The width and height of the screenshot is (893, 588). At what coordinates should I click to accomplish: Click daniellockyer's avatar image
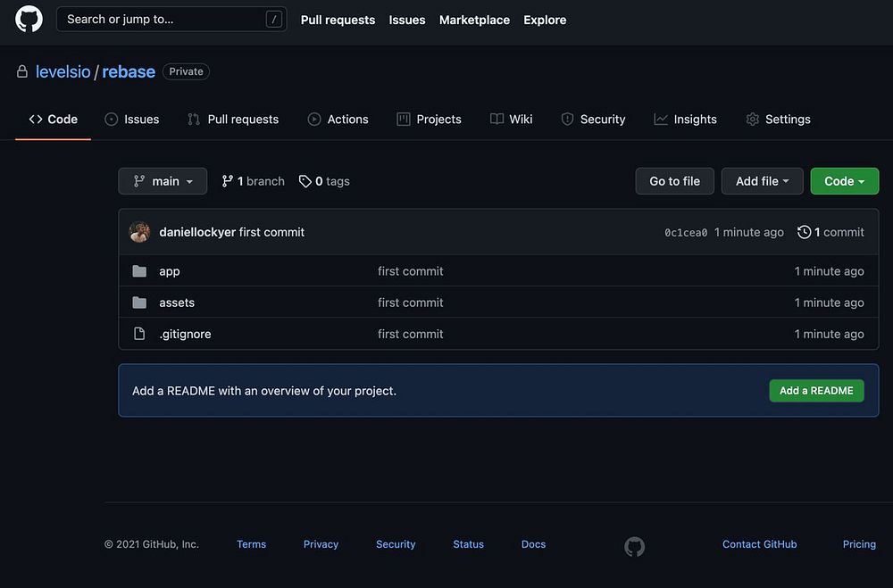click(x=139, y=232)
